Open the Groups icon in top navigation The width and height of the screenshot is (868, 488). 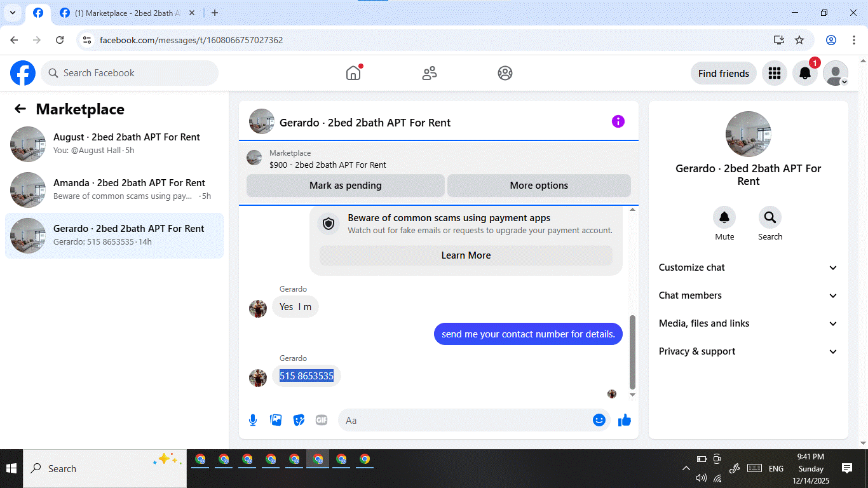click(505, 73)
